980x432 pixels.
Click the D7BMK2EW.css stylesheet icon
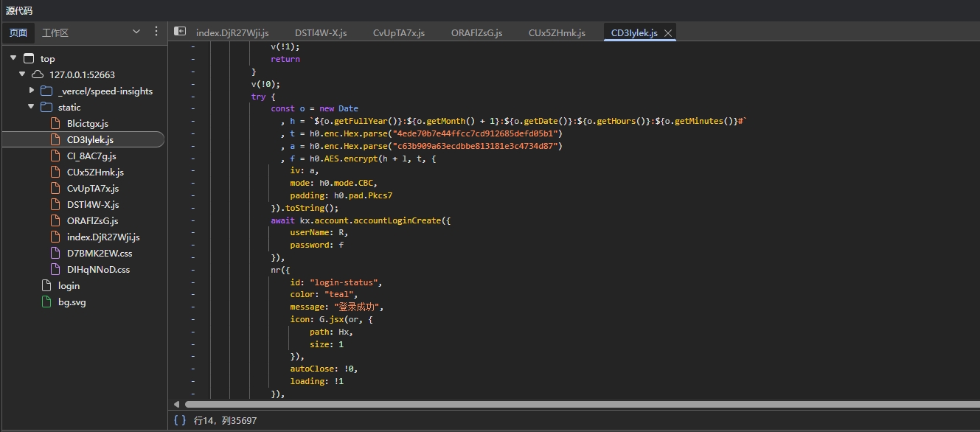(55, 254)
